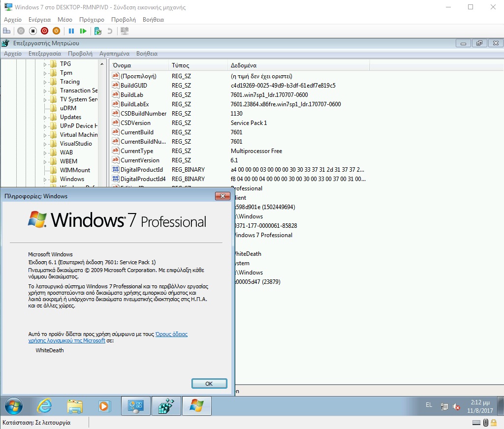Expand the TPG registry key
The image size is (504, 429).
(x=45, y=64)
